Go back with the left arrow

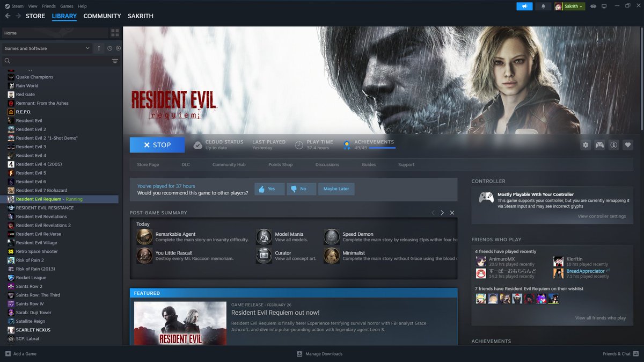coord(8,16)
